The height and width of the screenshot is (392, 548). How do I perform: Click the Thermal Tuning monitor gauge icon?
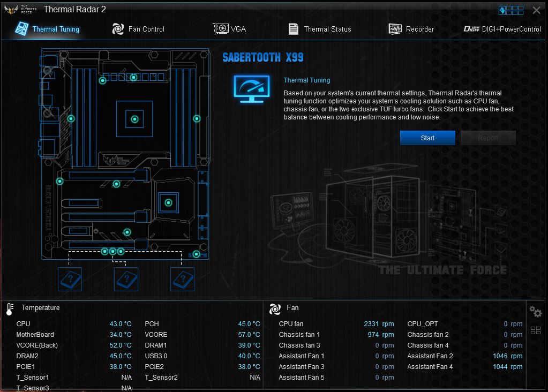(252, 89)
